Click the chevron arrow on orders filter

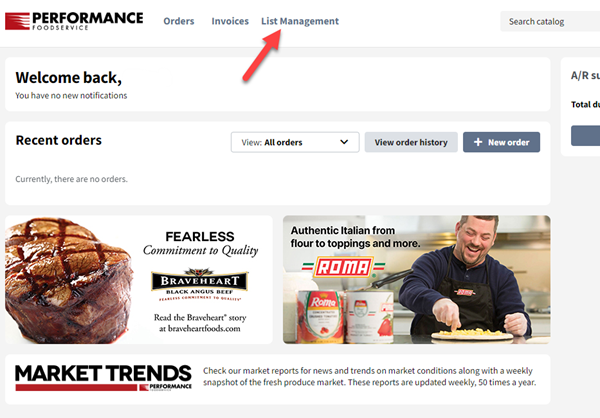344,142
